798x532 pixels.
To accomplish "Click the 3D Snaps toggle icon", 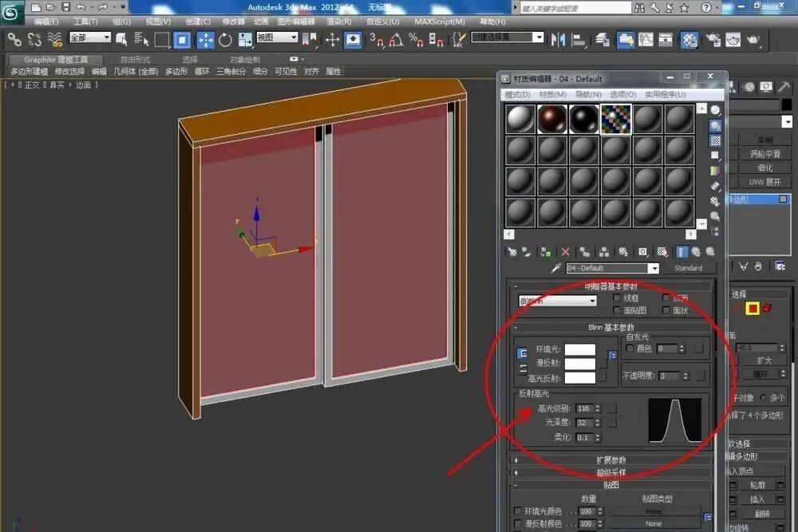I will pos(376,40).
